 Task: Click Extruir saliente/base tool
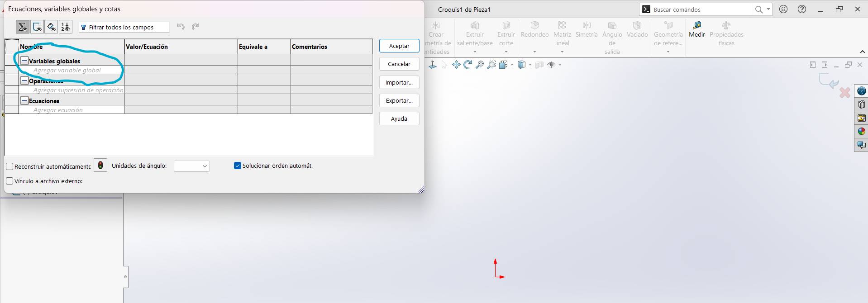point(475,34)
